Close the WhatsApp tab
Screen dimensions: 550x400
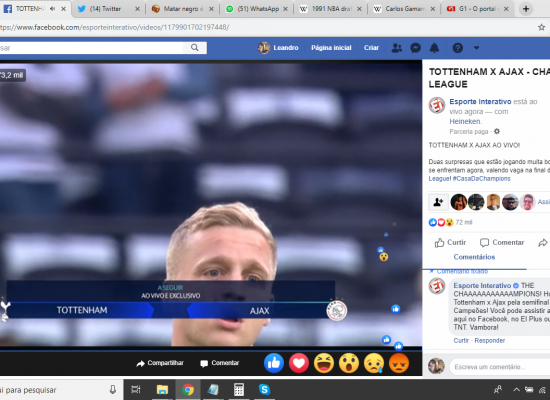(x=285, y=9)
